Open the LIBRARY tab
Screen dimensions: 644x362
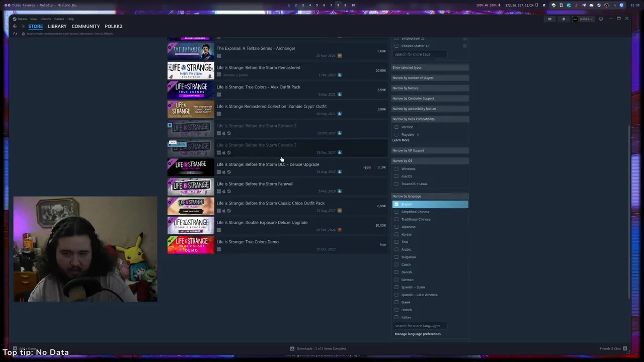pyautogui.click(x=57, y=26)
